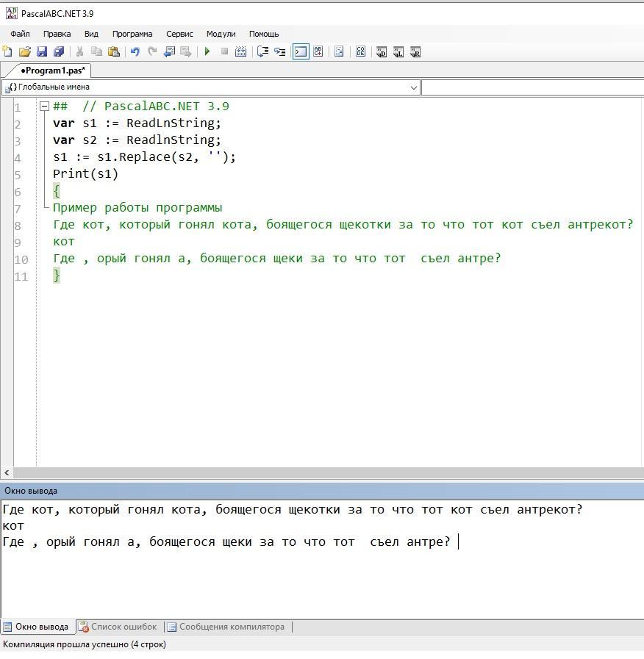The width and height of the screenshot is (644, 659).
Task: Paste using the clipboard toolbar icon
Action: click(113, 51)
